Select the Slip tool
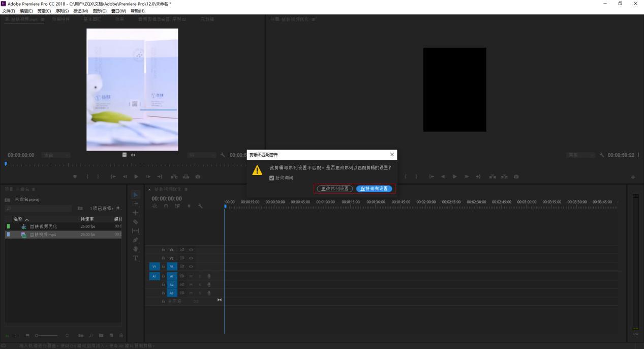Image resolution: width=644 pixels, height=349 pixels. click(x=136, y=231)
